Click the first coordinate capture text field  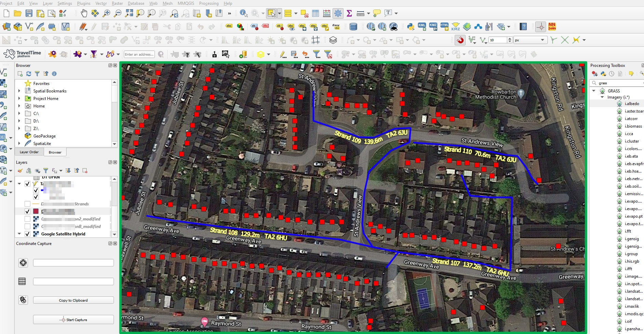73,263
